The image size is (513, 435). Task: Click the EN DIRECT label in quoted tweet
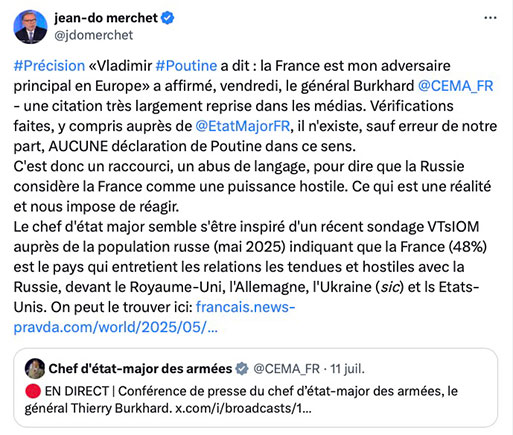click(x=77, y=391)
